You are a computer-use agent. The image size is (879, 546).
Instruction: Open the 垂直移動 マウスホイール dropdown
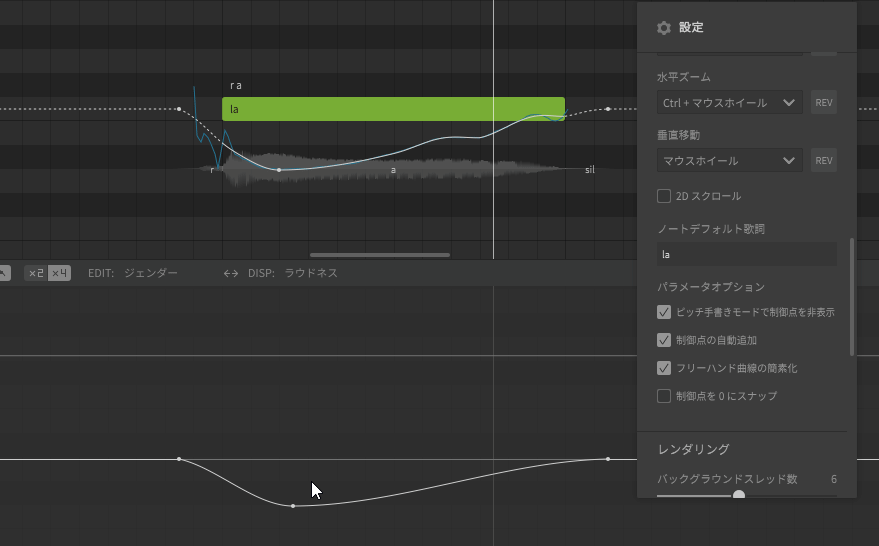pyautogui.click(x=729, y=161)
